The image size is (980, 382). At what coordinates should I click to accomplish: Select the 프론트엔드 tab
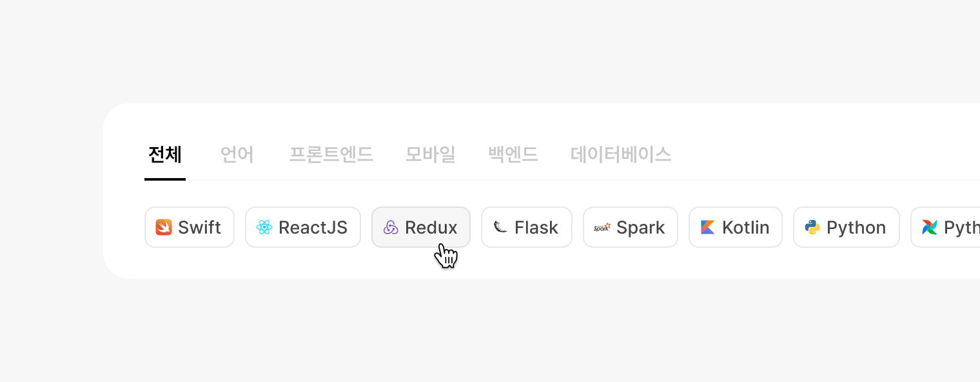(331, 155)
